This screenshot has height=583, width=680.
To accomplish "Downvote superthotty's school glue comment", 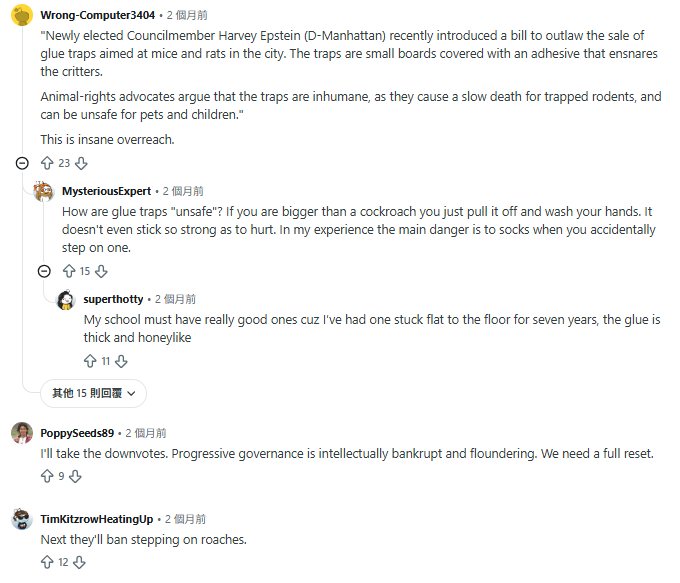I will (x=121, y=361).
